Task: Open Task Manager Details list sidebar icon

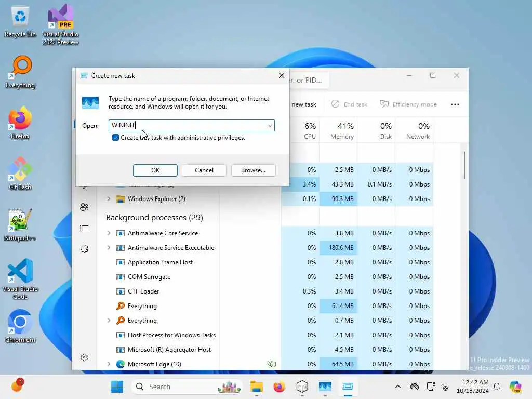Action: pos(84,228)
